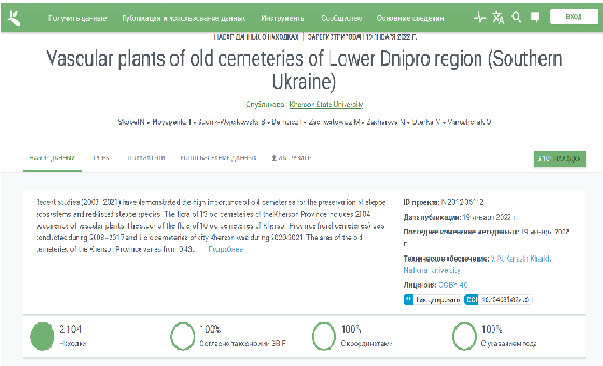Viewport: 603px width, 366px height.
Task: Click the 100% taxon match circle
Action: click(183, 336)
